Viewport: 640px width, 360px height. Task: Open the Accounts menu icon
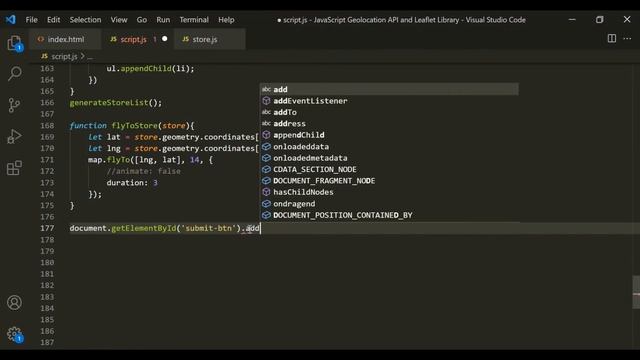(14, 302)
